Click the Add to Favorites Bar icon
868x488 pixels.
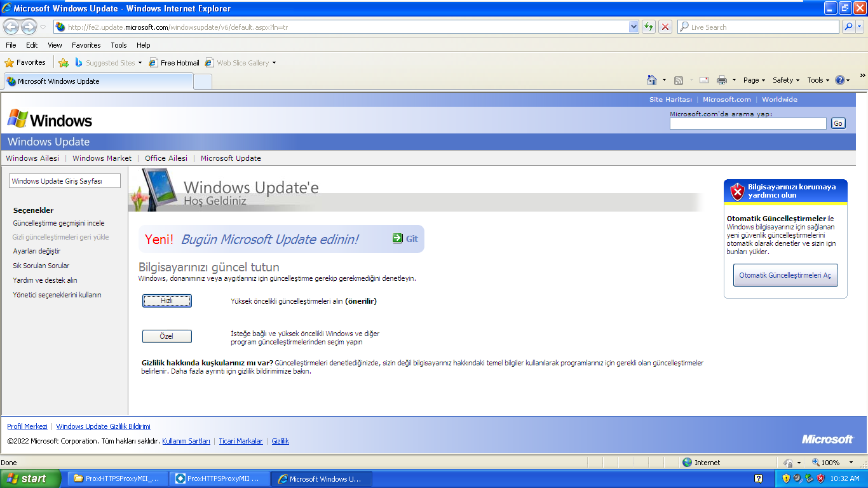pyautogui.click(x=64, y=62)
